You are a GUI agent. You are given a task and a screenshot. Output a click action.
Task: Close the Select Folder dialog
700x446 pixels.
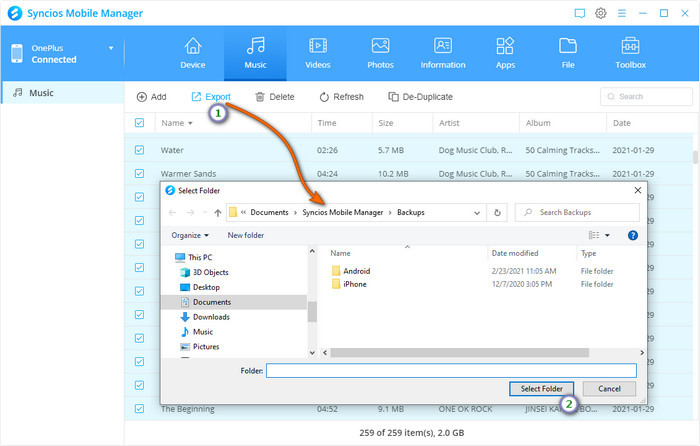(x=638, y=190)
